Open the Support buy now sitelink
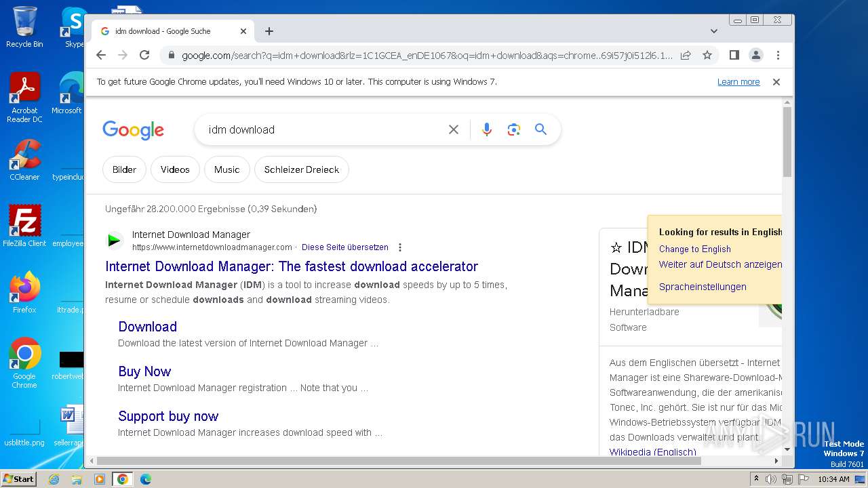868x488 pixels. 168,416
